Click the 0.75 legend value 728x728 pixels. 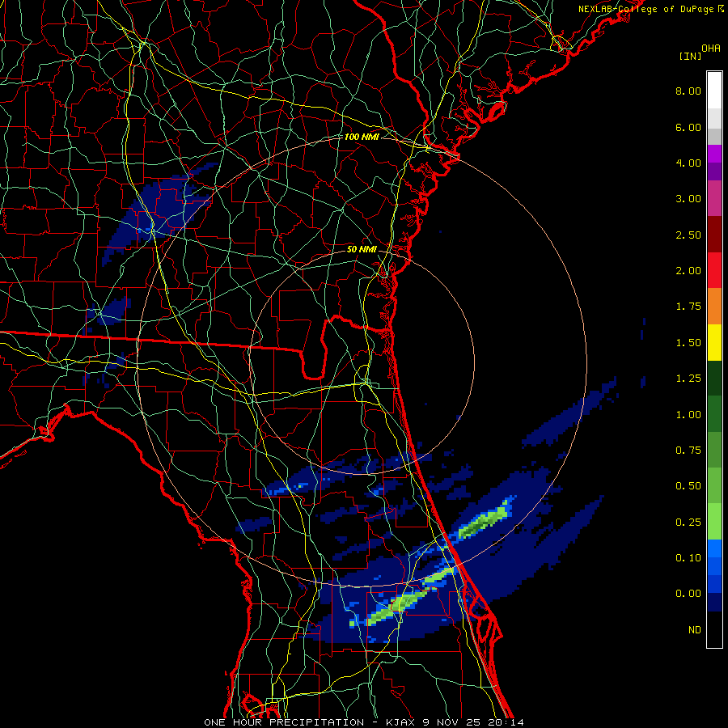(x=688, y=451)
